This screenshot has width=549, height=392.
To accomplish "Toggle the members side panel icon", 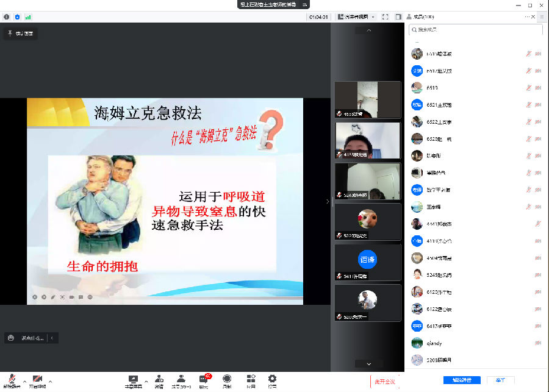I will 398,17.
